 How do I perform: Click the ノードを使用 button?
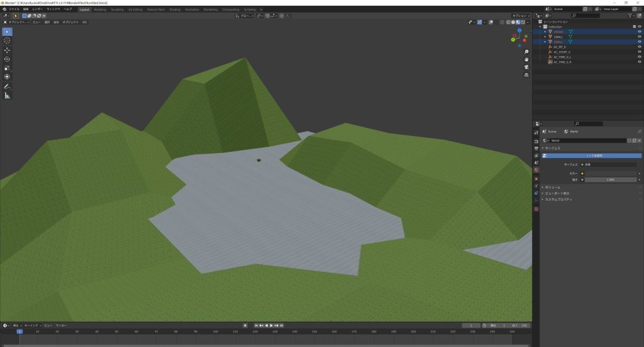(595, 155)
